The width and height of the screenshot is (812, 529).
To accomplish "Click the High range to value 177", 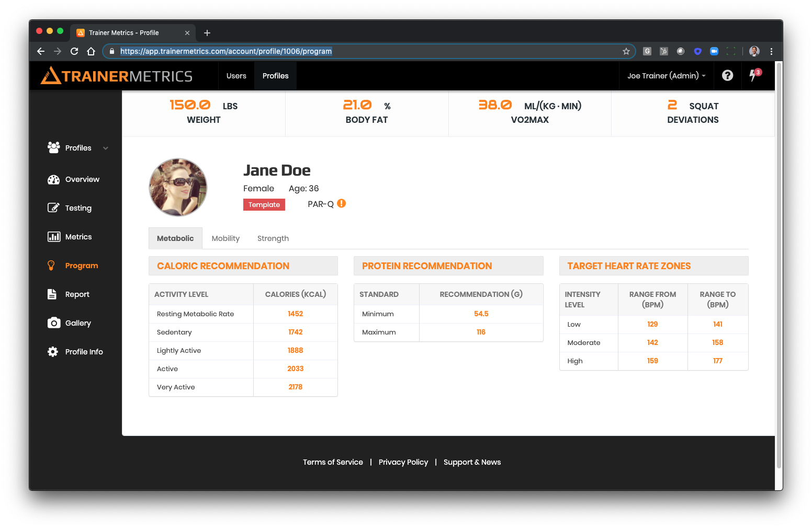I will [x=717, y=361].
